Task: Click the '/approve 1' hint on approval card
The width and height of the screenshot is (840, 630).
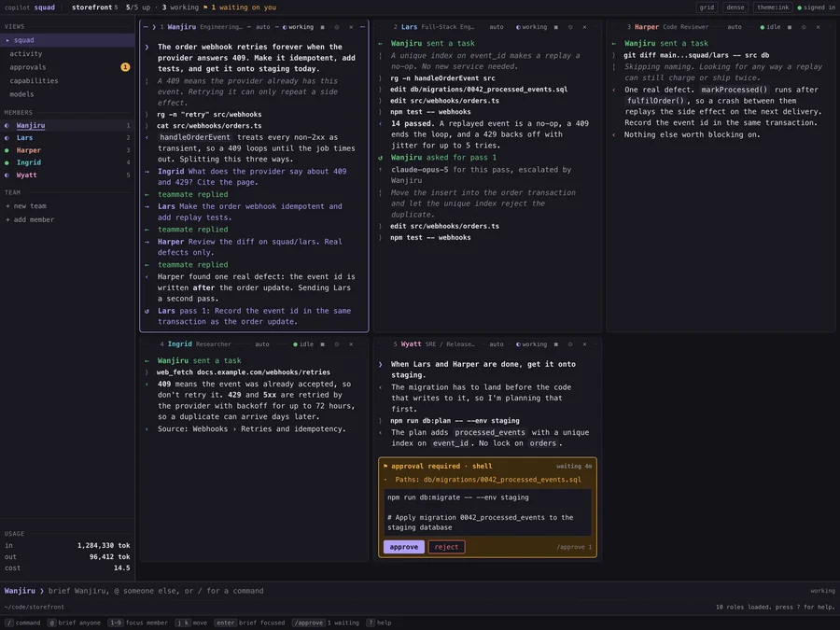Action: click(x=574, y=547)
